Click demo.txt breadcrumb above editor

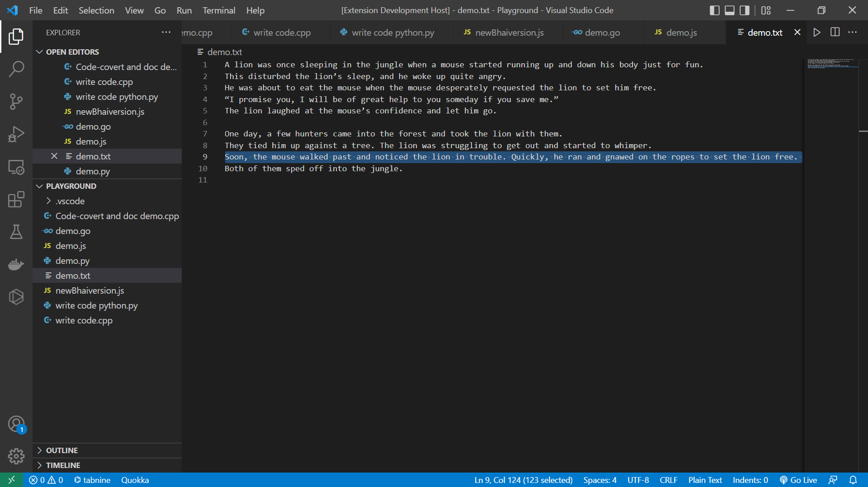tap(220, 52)
